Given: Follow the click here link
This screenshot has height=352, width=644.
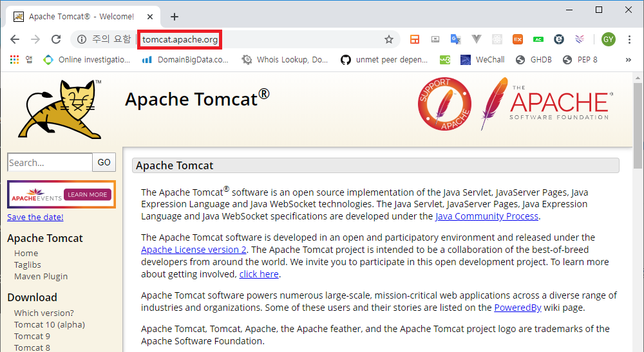Looking at the screenshot, I should pos(259,274).
